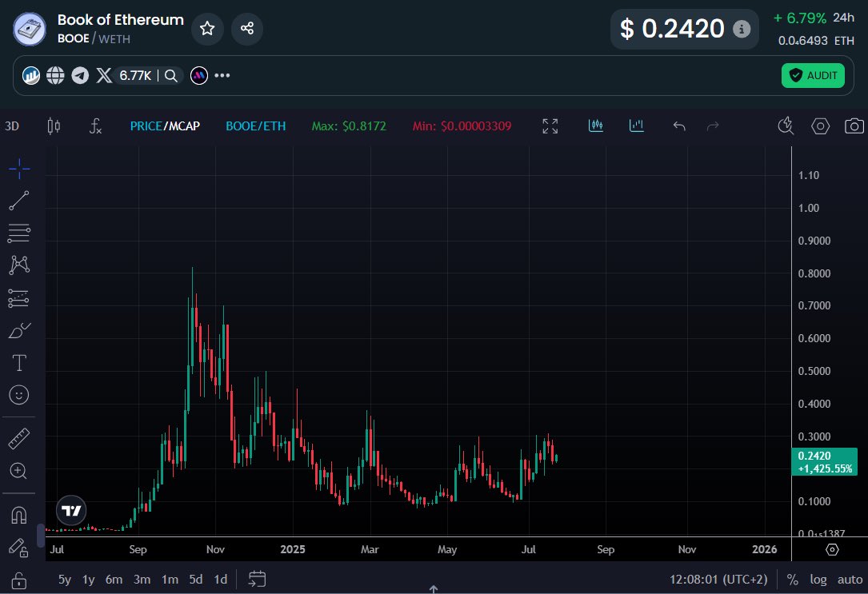
Task: Set time range to 1y
Action: click(89, 579)
